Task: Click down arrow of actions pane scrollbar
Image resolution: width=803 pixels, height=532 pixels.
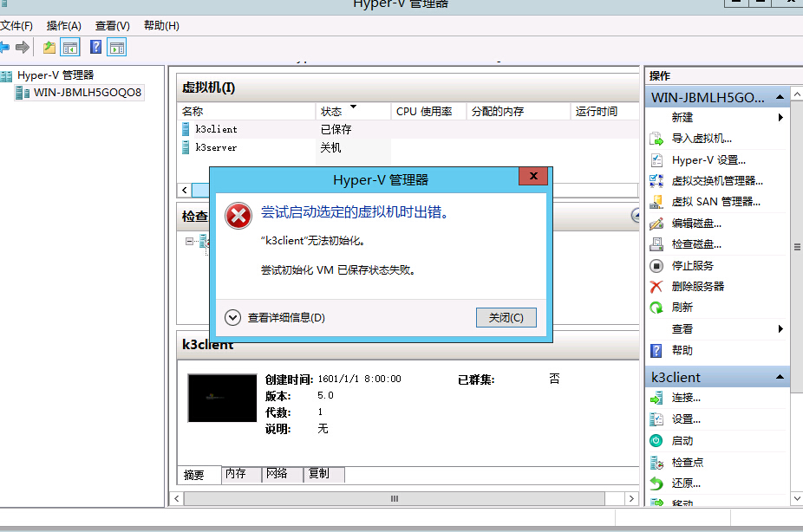Action: click(797, 498)
